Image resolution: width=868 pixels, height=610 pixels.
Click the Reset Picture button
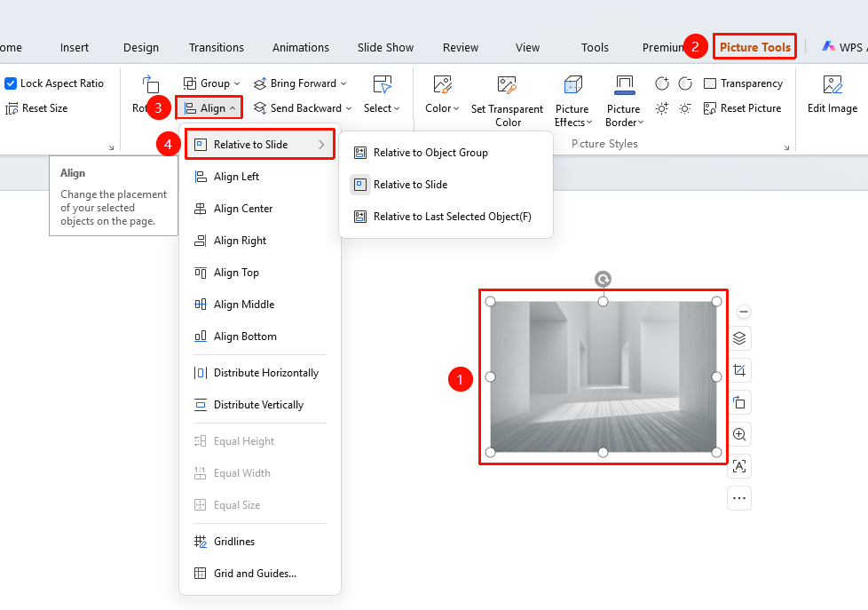[742, 108]
